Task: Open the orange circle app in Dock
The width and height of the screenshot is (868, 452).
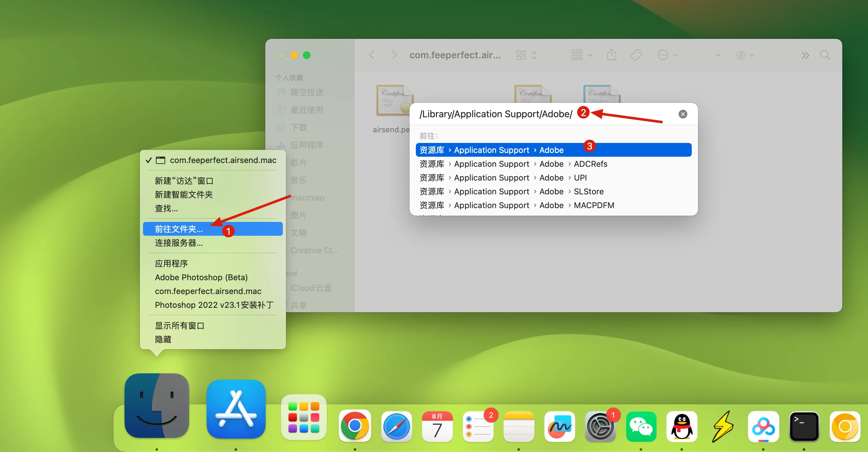Action: click(845, 426)
